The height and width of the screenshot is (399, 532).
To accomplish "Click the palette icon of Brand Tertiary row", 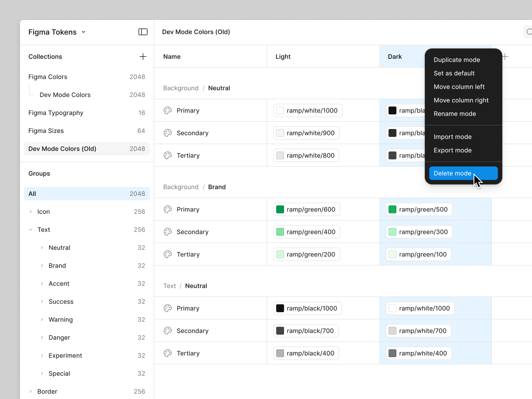I will coord(168,254).
